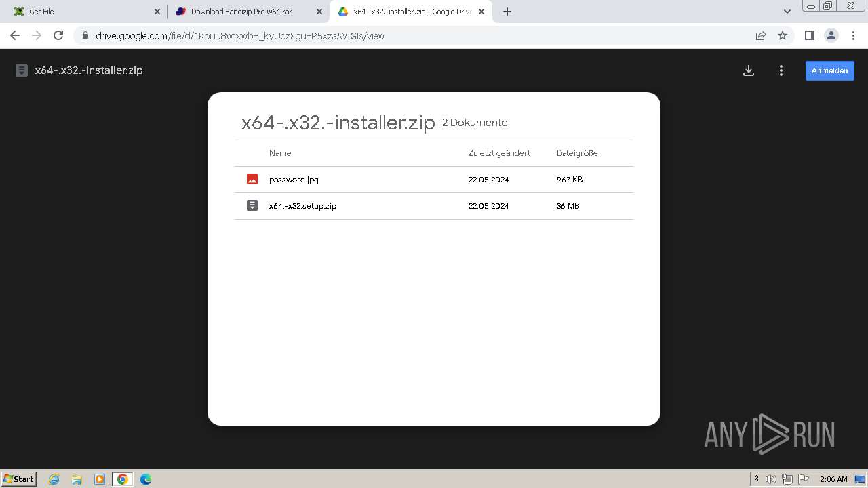
Task: Go forward in browser history
Action: 37,35
